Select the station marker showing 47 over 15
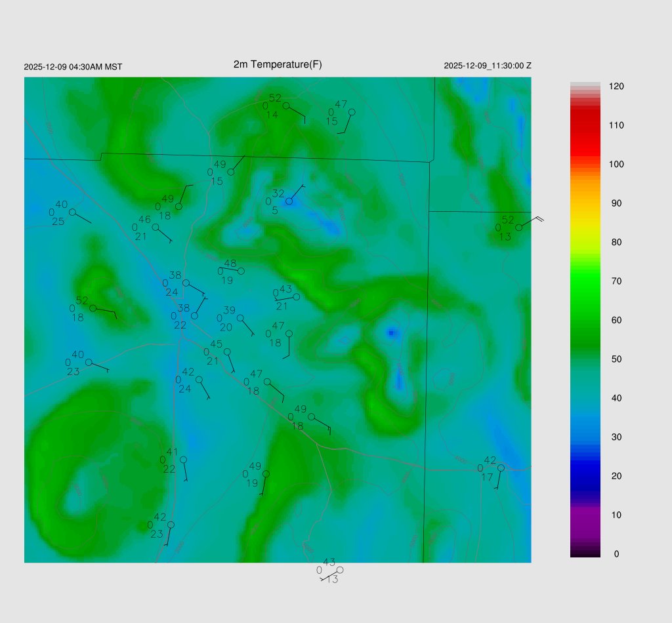Image resolution: width=672 pixels, height=623 pixels. (352, 112)
